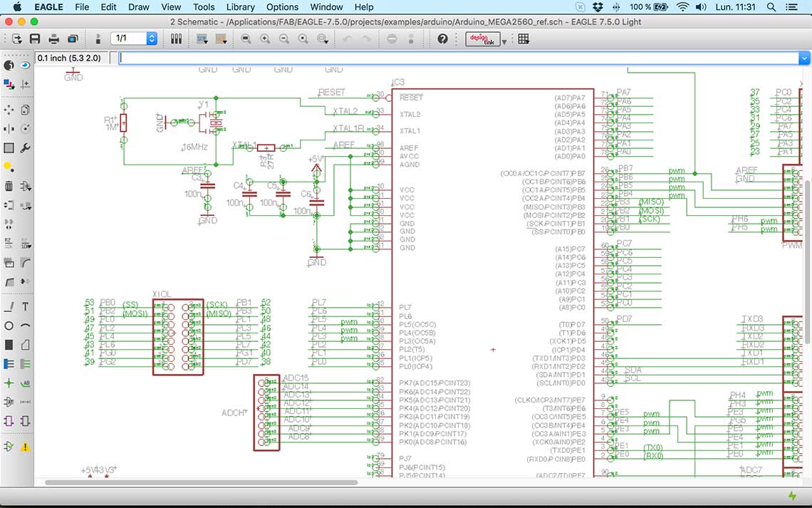This screenshot has width=812, height=508.
Task: Open the zoom select dropdown
Action: pyautogui.click(x=323, y=39)
